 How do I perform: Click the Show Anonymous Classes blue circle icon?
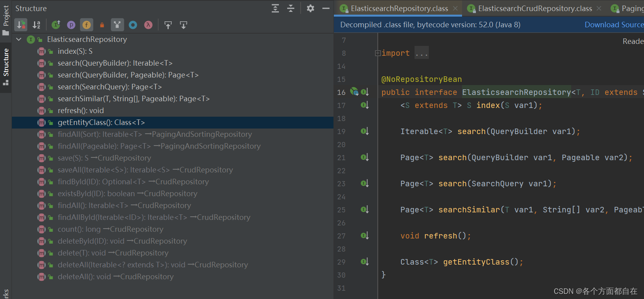point(133,25)
